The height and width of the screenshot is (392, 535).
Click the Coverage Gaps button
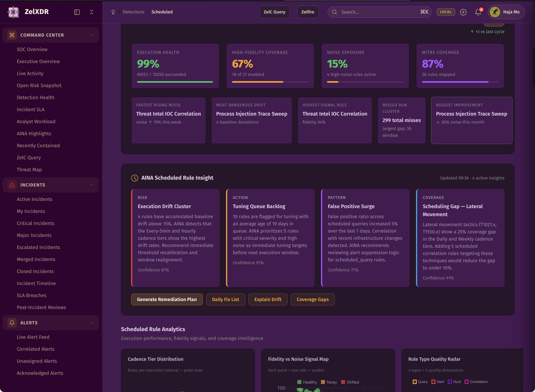(x=313, y=299)
